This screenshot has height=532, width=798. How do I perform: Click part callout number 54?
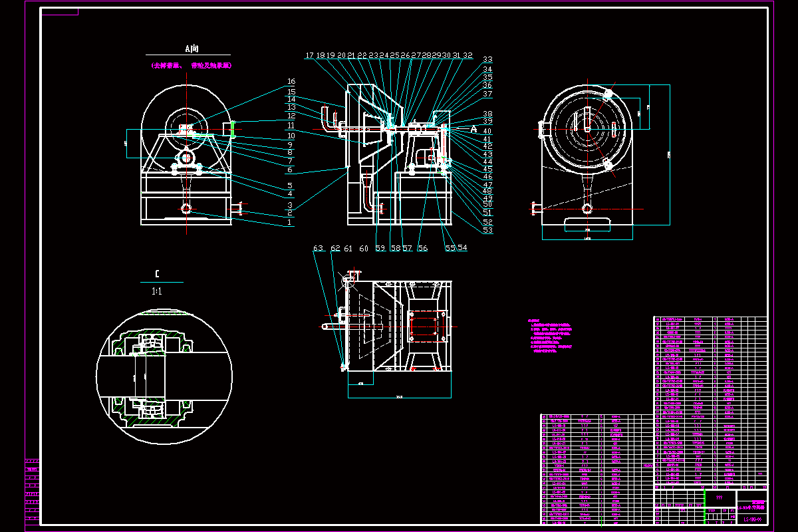[x=462, y=248]
